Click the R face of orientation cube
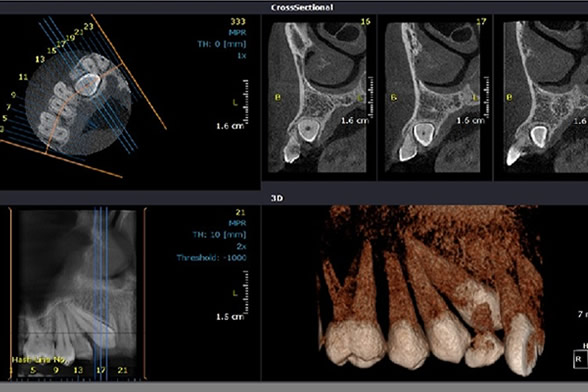 click(x=579, y=359)
